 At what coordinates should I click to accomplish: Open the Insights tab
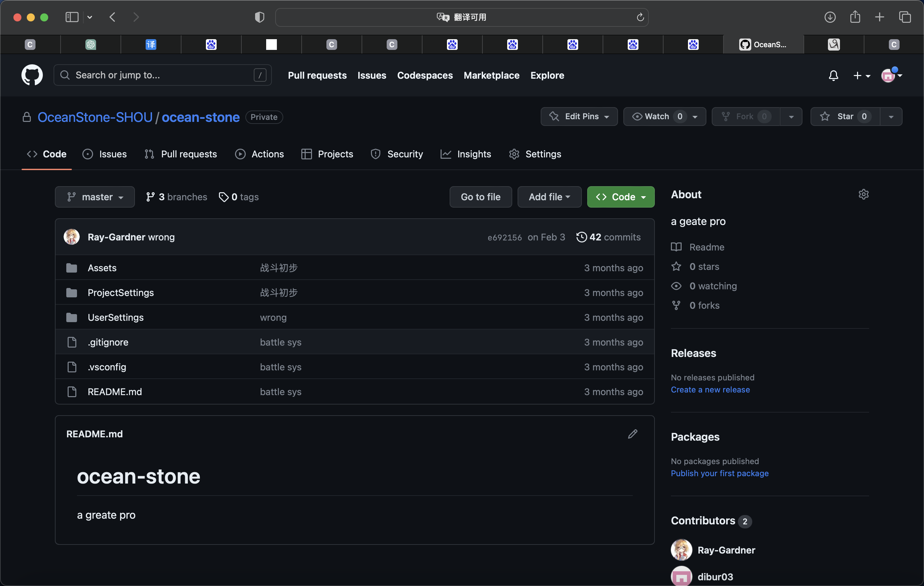(x=466, y=154)
